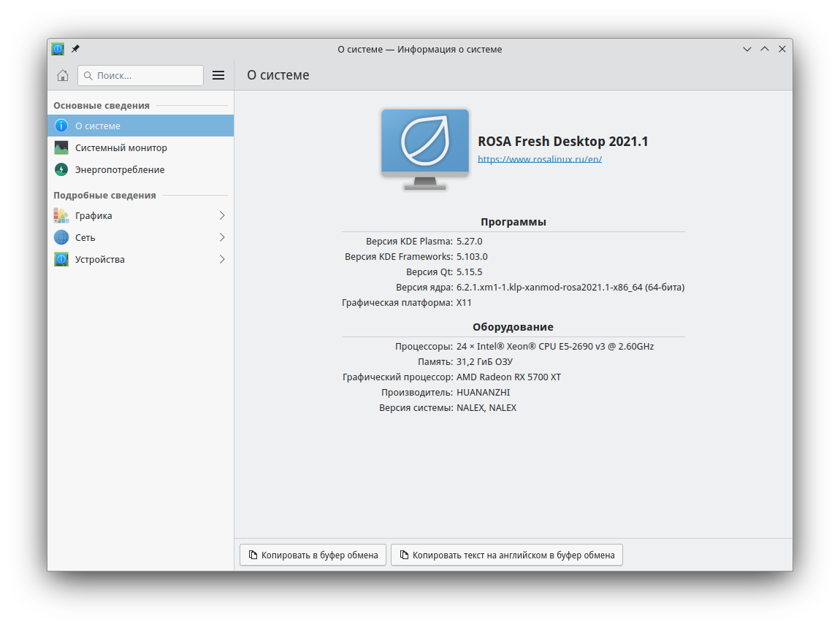The width and height of the screenshot is (840, 627).
Task: Open the rosalinux.ru website link
Action: click(x=540, y=159)
